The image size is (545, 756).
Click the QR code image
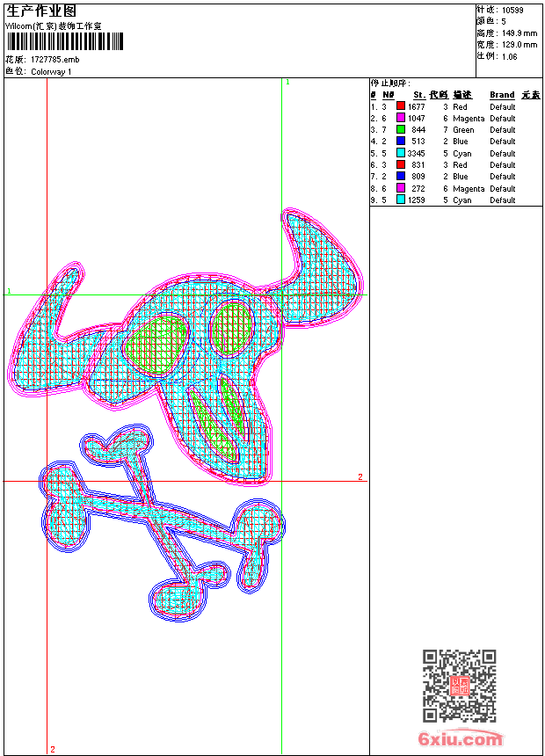(460, 686)
